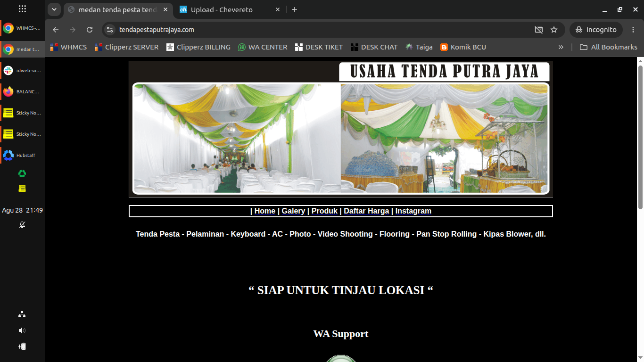Bookmark this page with the star icon
644x362 pixels.
pyautogui.click(x=554, y=30)
